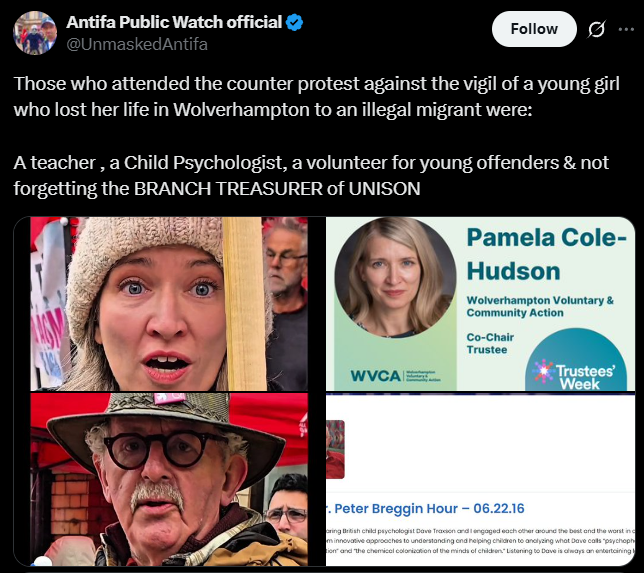Click the Grok slashed-circle icon
This screenshot has height=573, width=644.
(x=596, y=29)
